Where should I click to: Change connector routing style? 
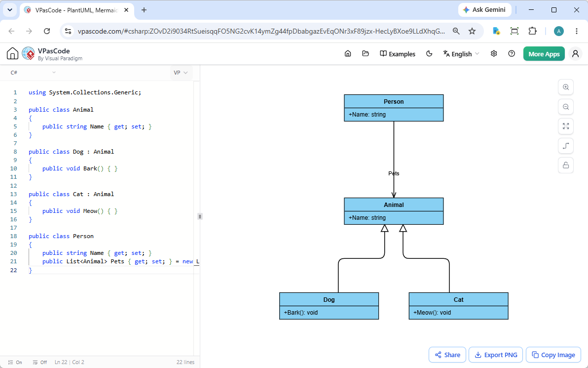point(566,146)
